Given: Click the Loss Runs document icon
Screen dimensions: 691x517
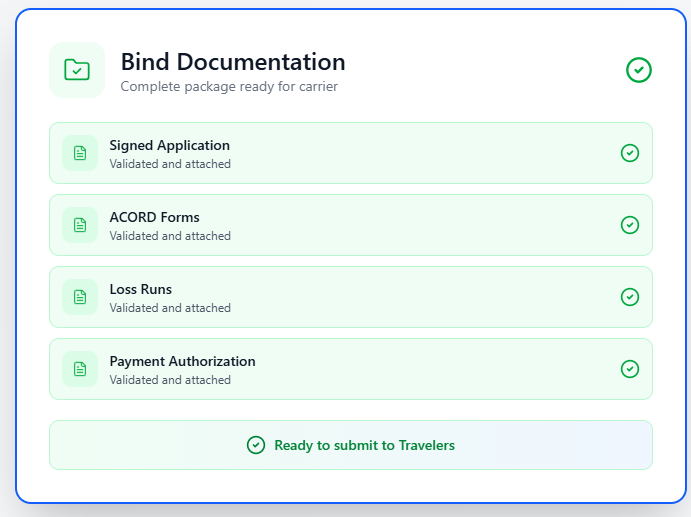Looking at the screenshot, I should pyautogui.click(x=80, y=297).
